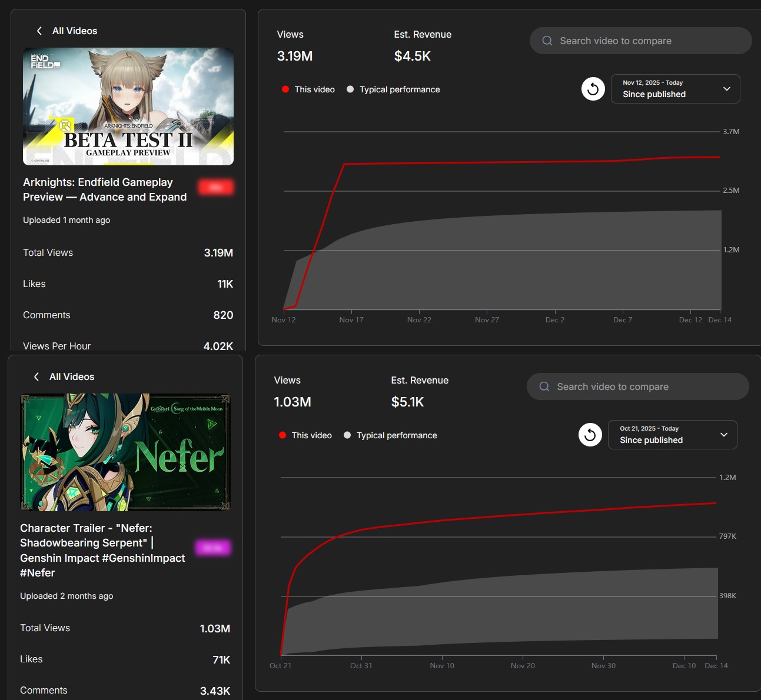Screen dimensions: 761x700
Task: Select Est. Revenue $4.5K metric tab
Action: pyautogui.click(x=423, y=46)
